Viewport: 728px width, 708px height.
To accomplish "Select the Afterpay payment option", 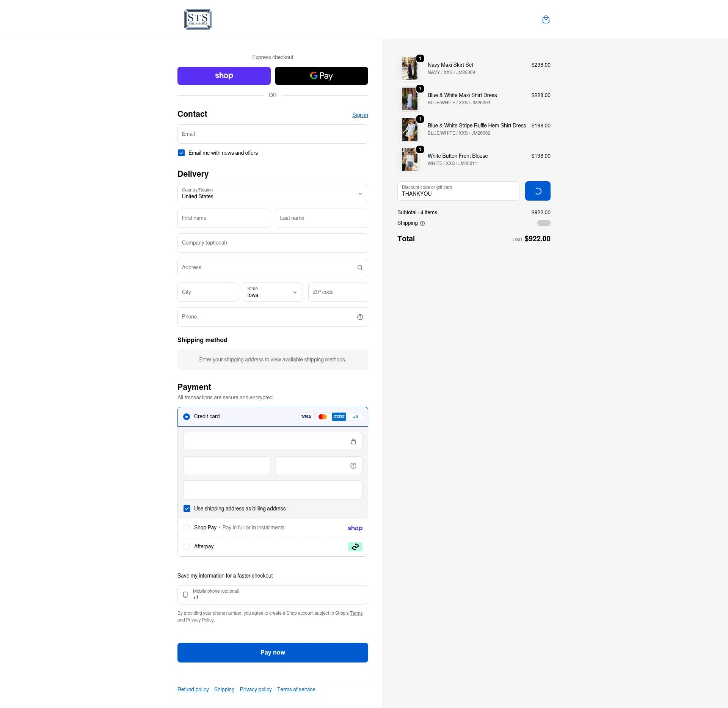I will pyautogui.click(x=187, y=547).
